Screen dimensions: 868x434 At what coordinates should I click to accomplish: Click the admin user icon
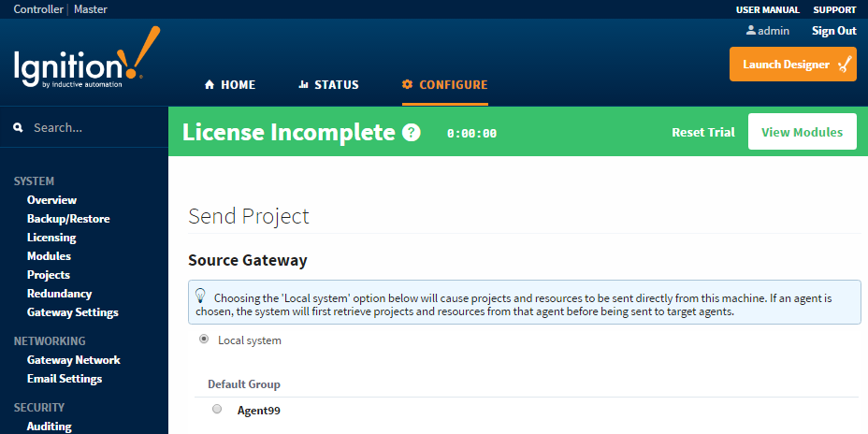(750, 31)
